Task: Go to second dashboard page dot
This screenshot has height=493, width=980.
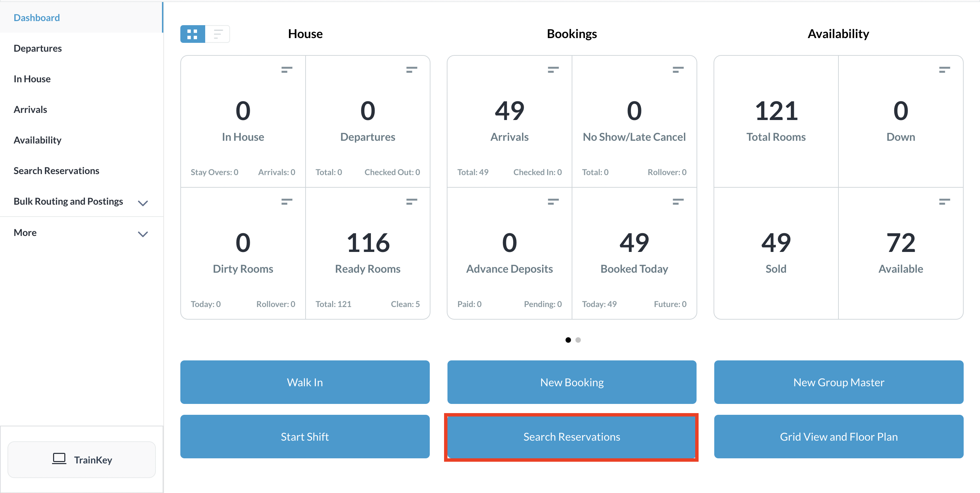Action: coord(578,340)
